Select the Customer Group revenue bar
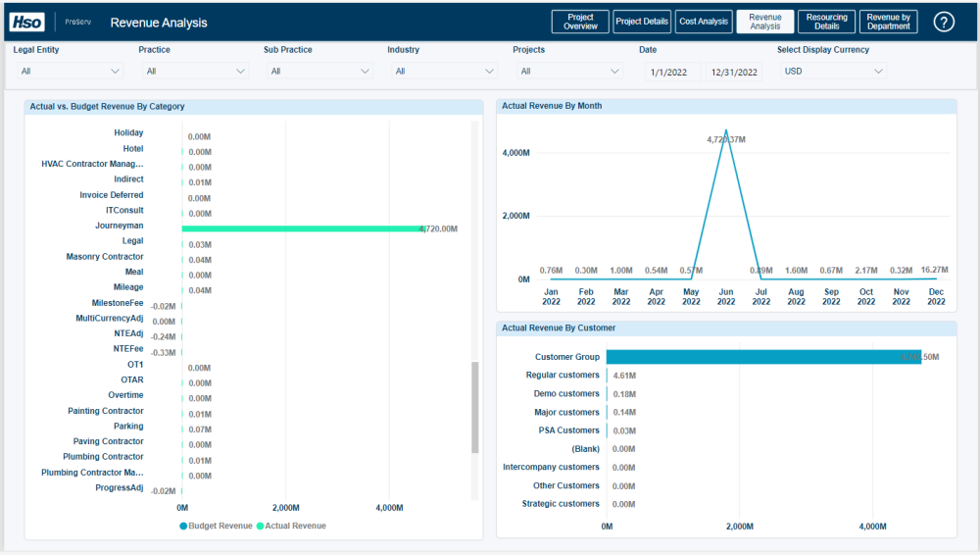 (762, 357)
